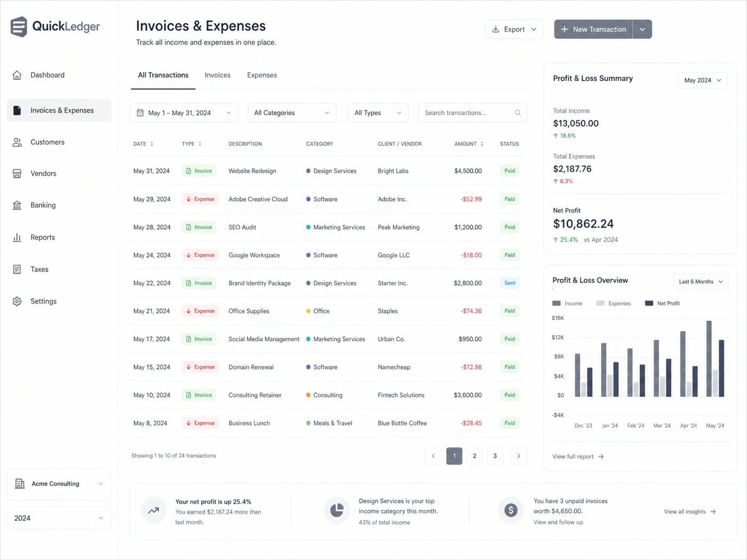Click the Blue Bottle Coffee vendor cell
Screen dimensions: 747x560
tap(402, 423)
